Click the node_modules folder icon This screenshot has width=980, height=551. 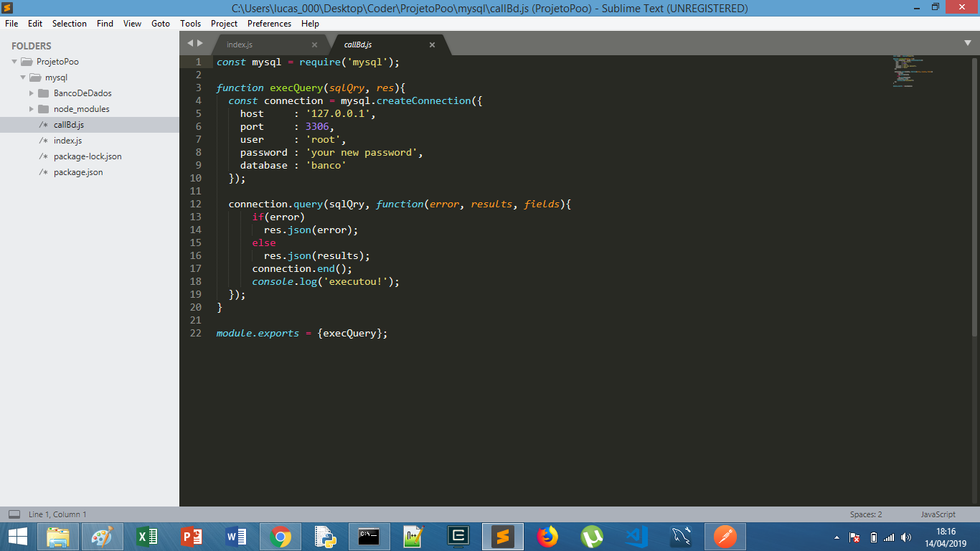coord(43,109)
